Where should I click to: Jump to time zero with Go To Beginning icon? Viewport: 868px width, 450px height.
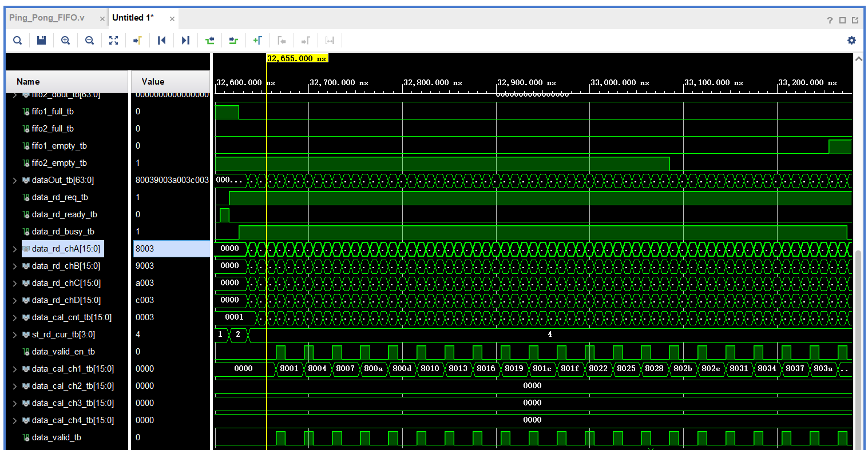[161, 40]
